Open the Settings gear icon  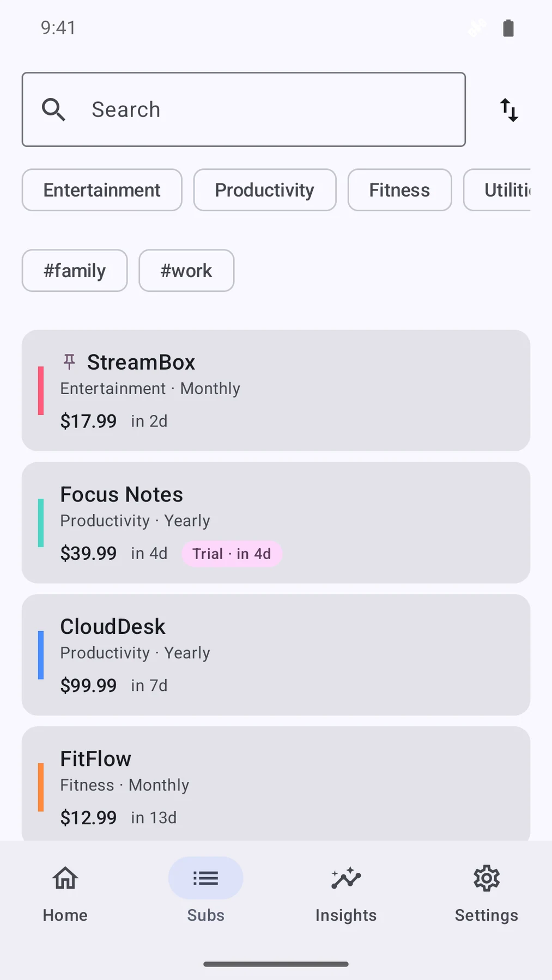pos(486,878)
